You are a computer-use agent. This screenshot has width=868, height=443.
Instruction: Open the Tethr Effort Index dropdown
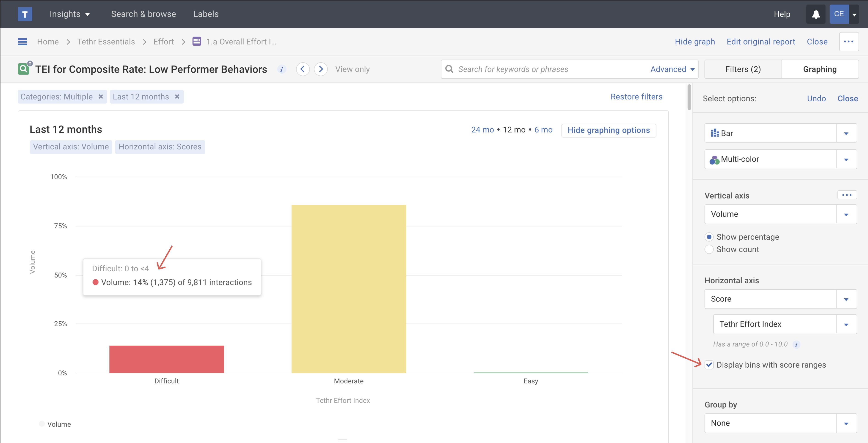tap(846, 325)
